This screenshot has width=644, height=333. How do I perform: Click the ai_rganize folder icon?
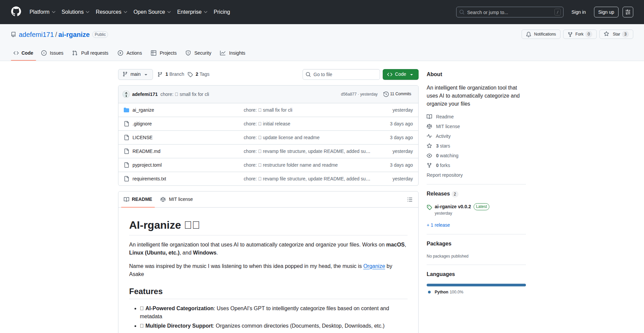click(x=126, y=110)
